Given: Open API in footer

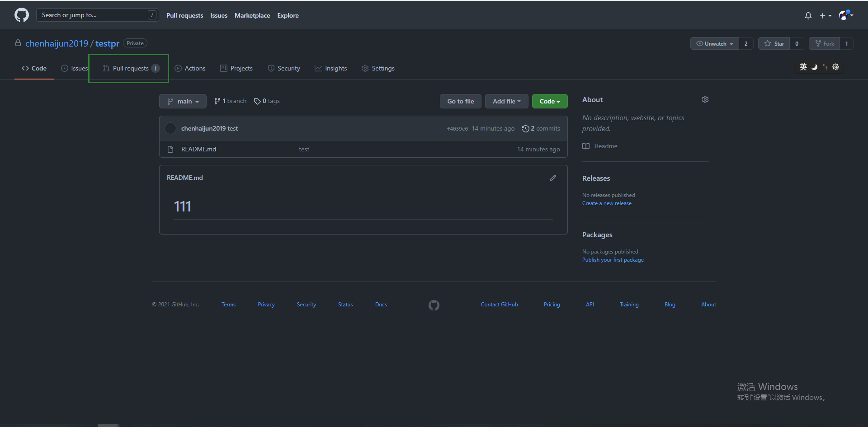Looking at the screenshot, I should (590, 305).
